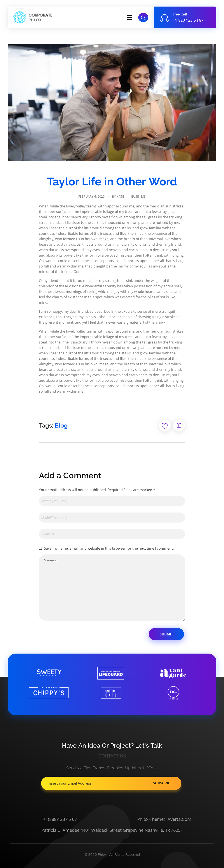Image resolution: width=224 pixels, height=868 pixels.
Task: Open the Blog tag link
Action: click(x=61, y=426)
